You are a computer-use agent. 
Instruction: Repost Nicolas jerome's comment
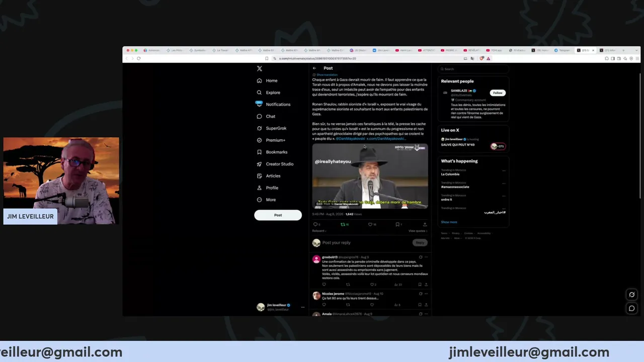[x=348, y=305]
